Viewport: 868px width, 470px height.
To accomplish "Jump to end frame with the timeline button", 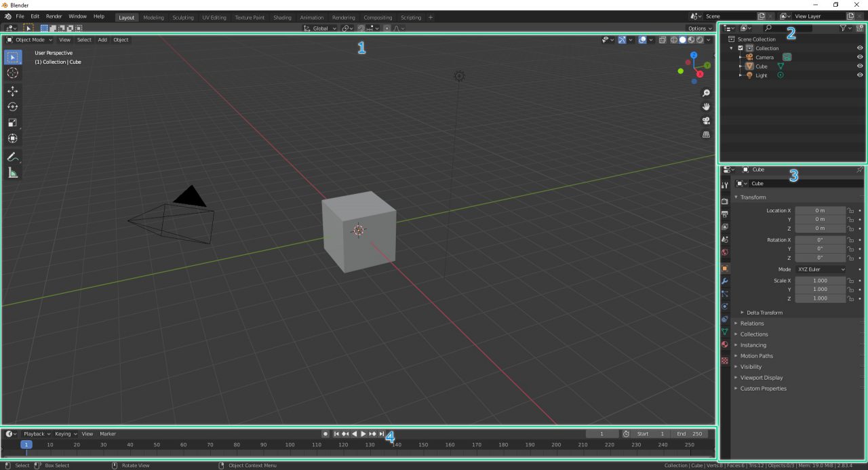I will pos(381,433).
